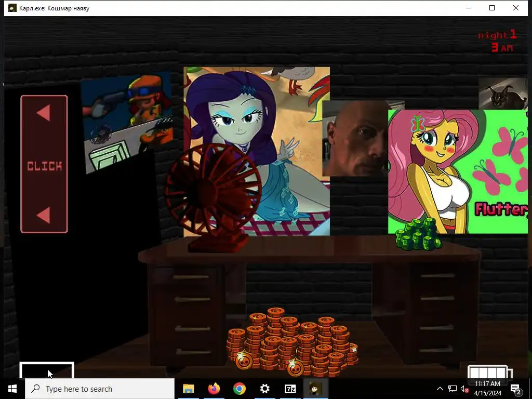Click the cat picture in the top right
This screenshot has height=399, width=532.
coord(503,94)
